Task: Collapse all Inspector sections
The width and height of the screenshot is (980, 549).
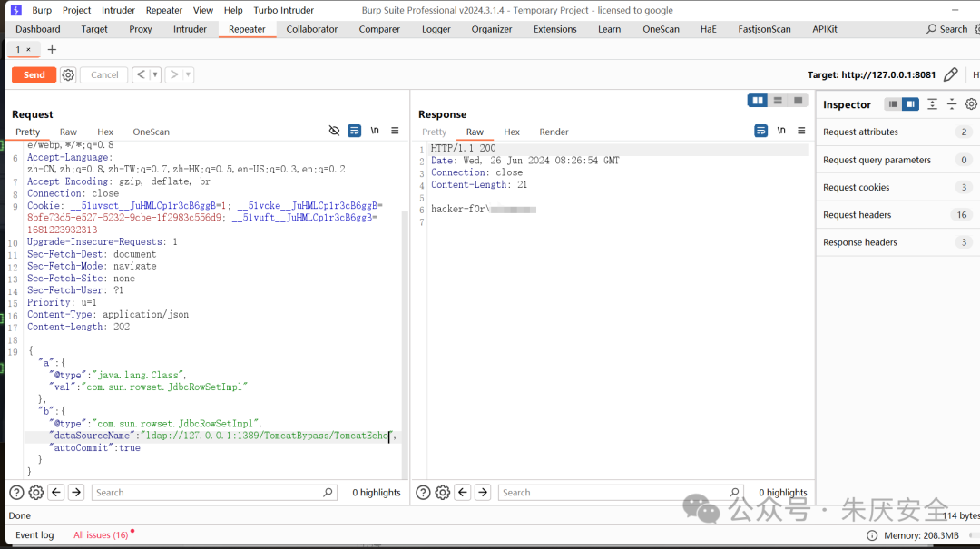Action: click(952, 104)
